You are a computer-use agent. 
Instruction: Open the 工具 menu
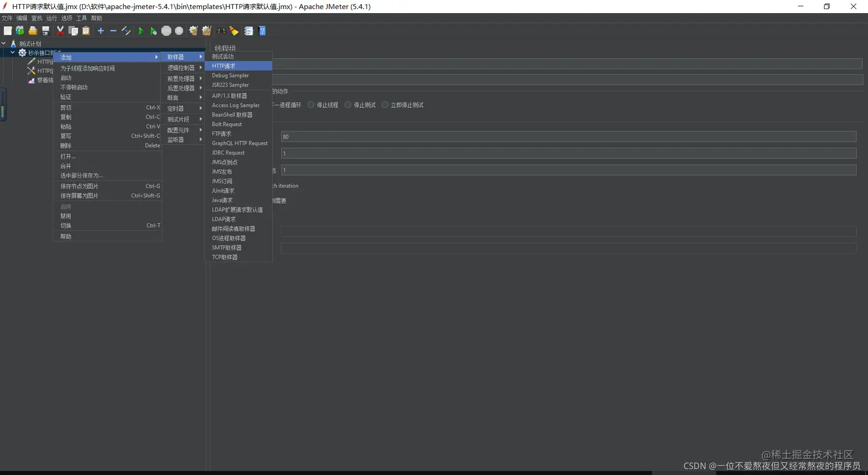[x=82, y=18]
